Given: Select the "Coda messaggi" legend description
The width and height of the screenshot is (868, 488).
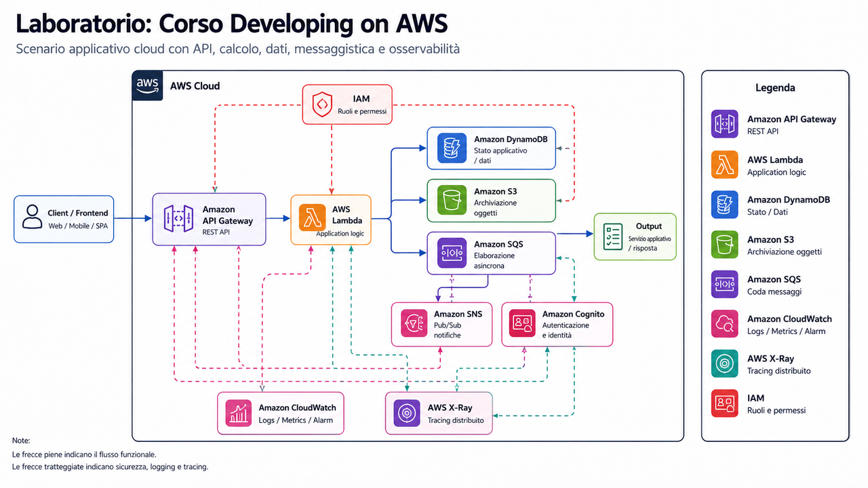Looking at the screenshot, I should click(x=774, y=291).
